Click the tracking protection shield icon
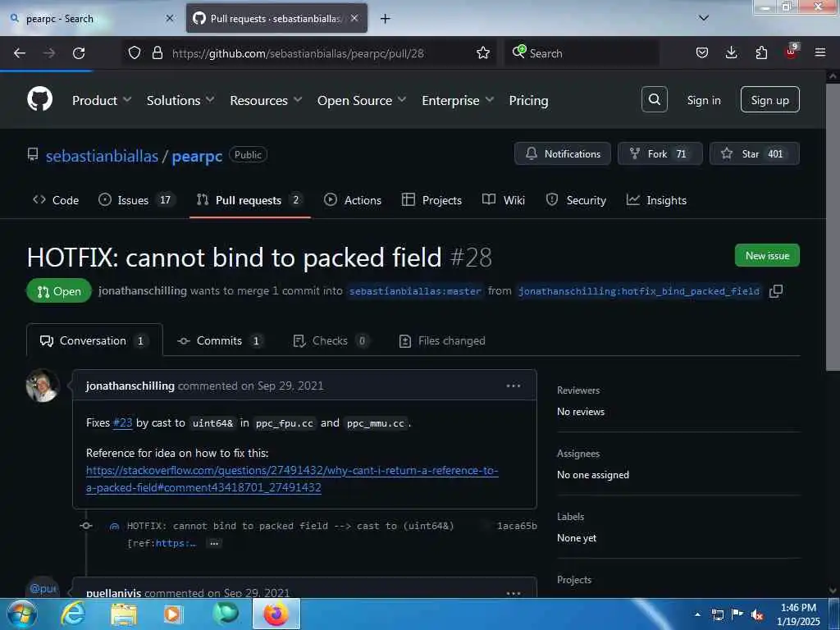840x630 pixels. (135, 52)
